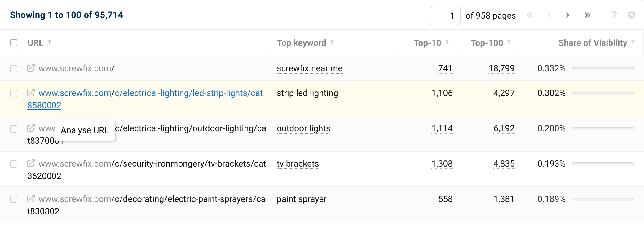Open outdoor-lighting URL external link icon

pyautogui.click(x=31, y=128)
